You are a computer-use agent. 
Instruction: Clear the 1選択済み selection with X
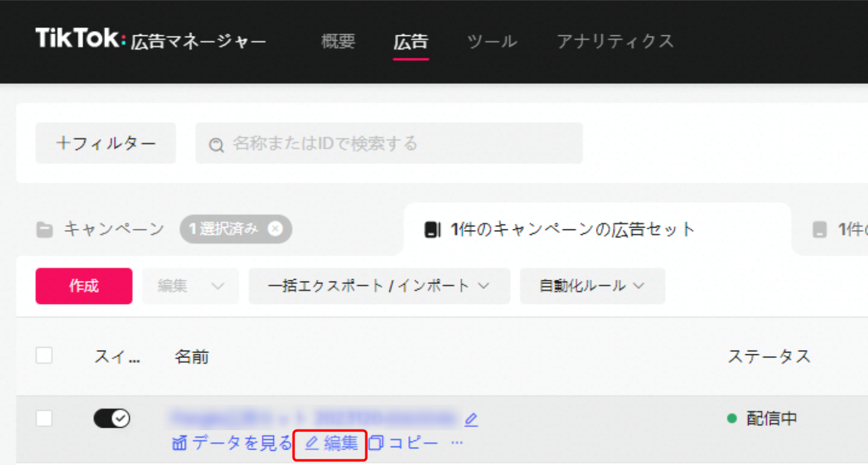275,229
